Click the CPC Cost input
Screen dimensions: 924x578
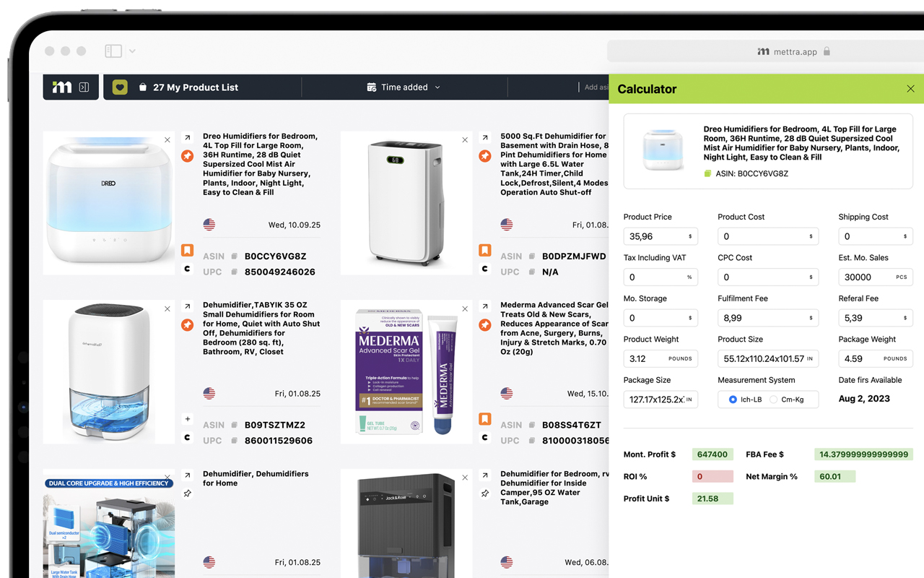(x=768, y=277)
